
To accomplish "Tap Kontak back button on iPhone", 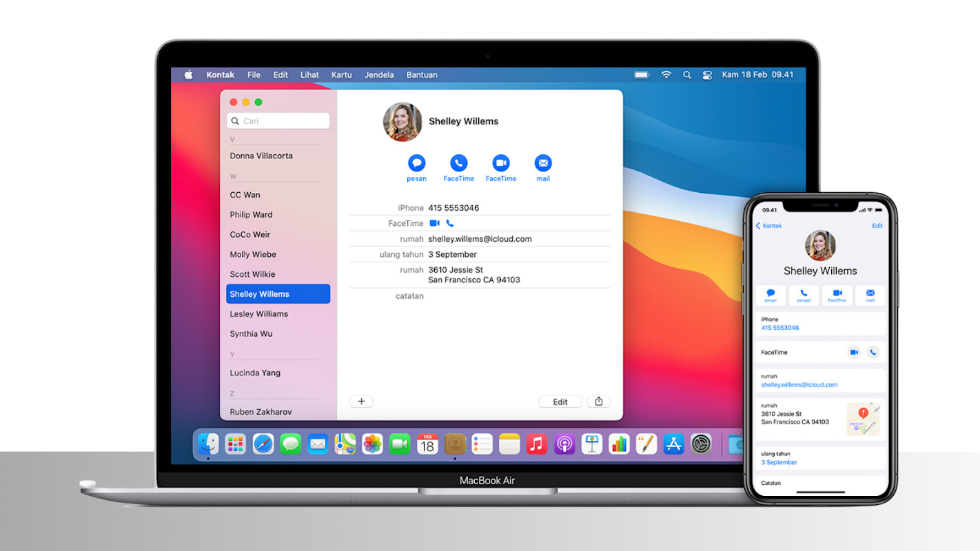I will click(769, 226).
